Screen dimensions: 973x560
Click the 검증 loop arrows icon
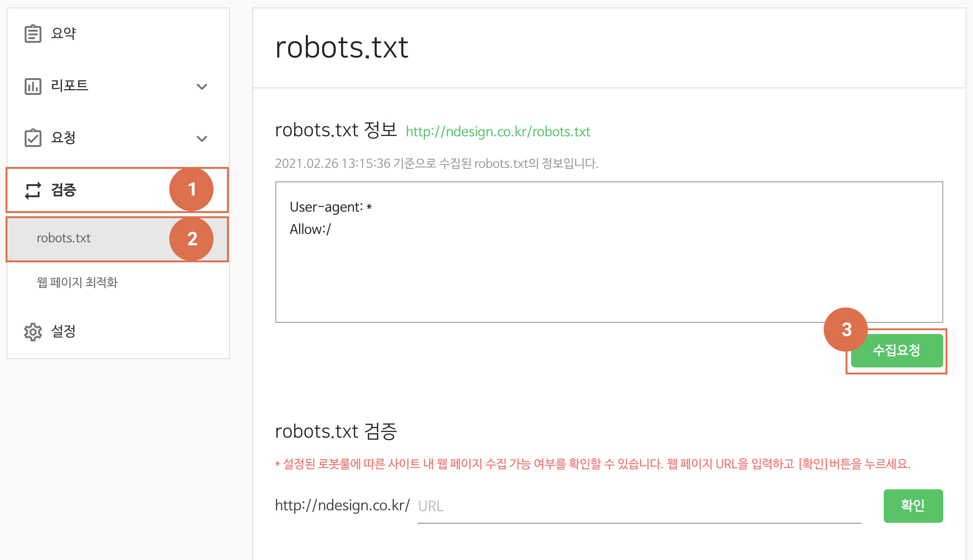coord(33,190)
